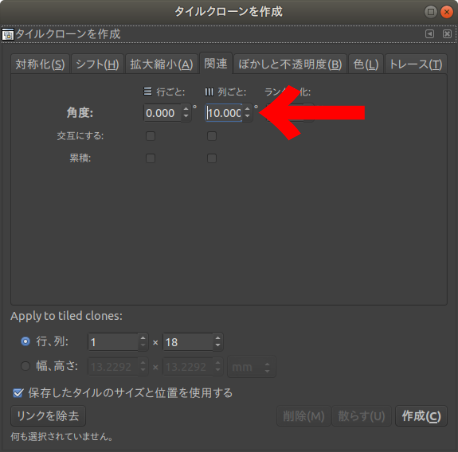Open the mm unit dropdown
This screenshot has height=452, width=458.
[252, 367]
